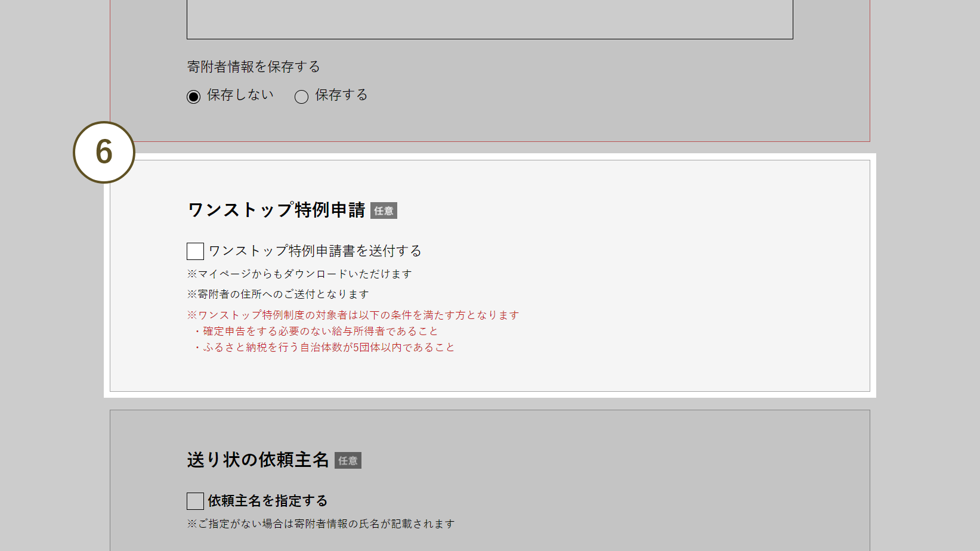Click the 保存しない label text
This screenshot has height=551, width=980.
240,95
